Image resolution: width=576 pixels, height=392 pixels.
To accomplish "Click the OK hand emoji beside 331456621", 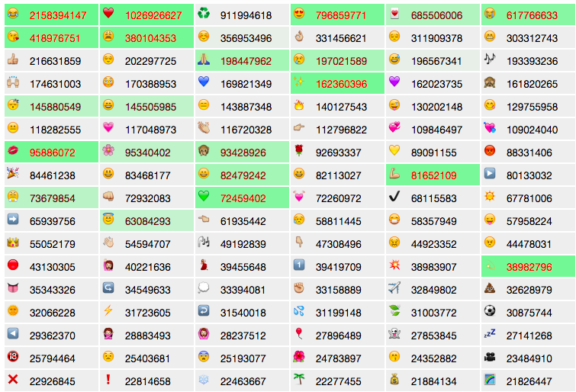I will (x=299, y=37).
